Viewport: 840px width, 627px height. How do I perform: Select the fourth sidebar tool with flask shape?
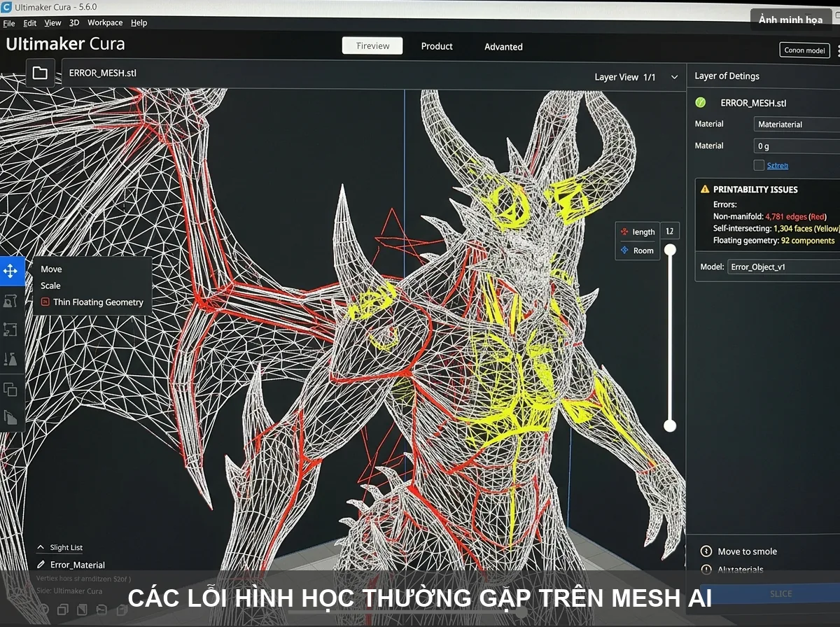(x=10, y=359)
